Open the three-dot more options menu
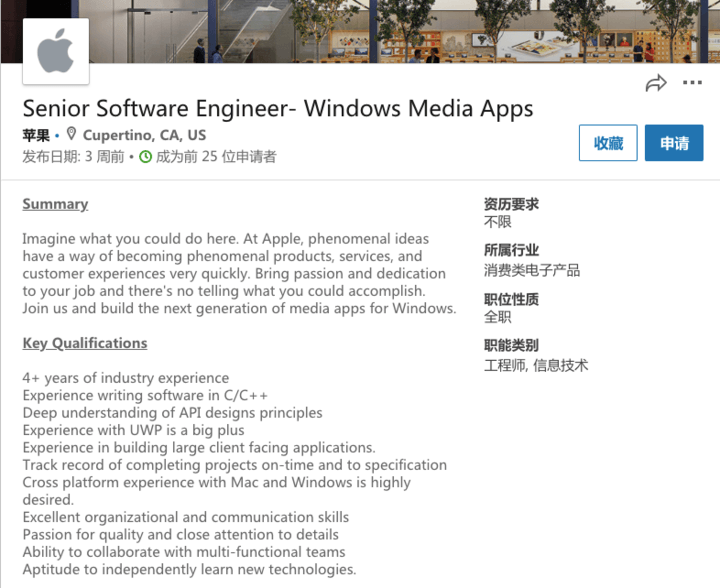The image size is (720, 588). (x=692, y=83)
